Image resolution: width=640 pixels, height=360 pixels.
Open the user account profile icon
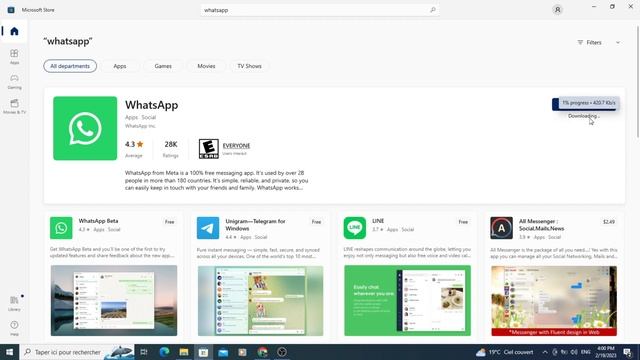[x=557, y=9]
